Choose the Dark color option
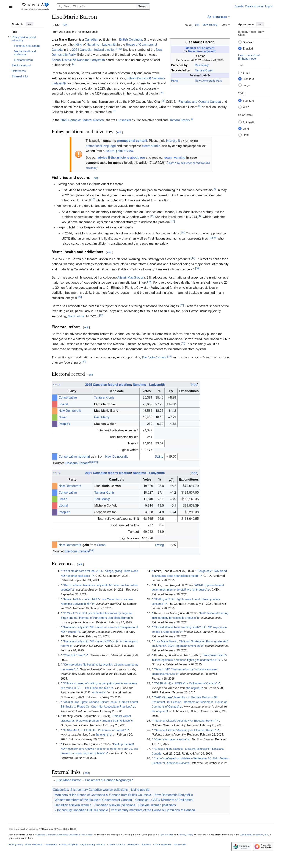This screenshot has width=282, height=868. click(x=240, y=135)
